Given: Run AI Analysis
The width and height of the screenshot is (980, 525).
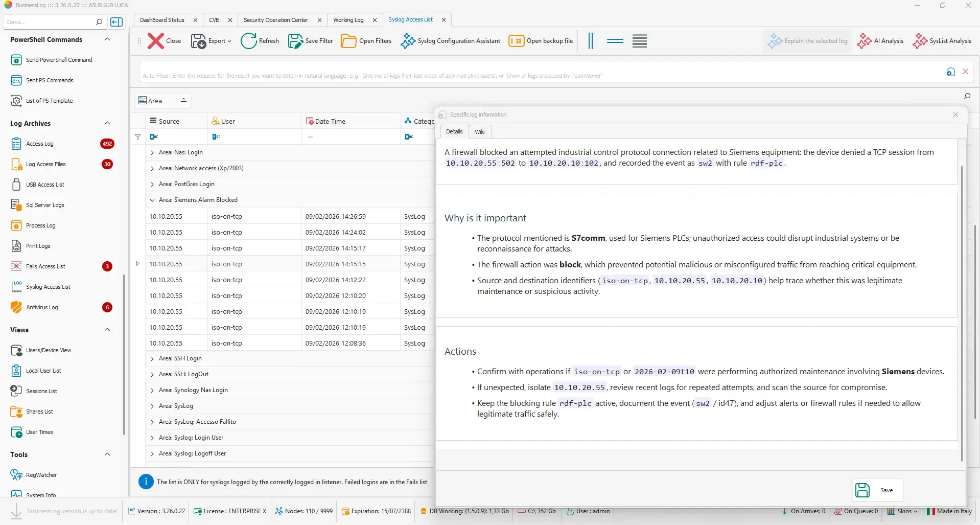Looking at the screenshot, I should tap(880, 41).
